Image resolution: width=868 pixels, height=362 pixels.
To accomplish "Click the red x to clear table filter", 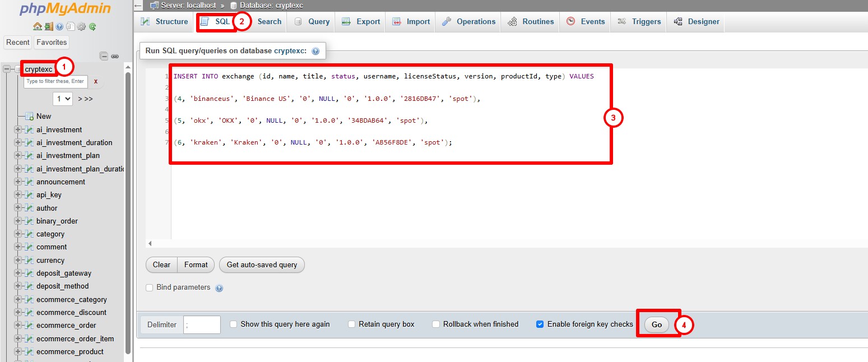I will (96, 82).
